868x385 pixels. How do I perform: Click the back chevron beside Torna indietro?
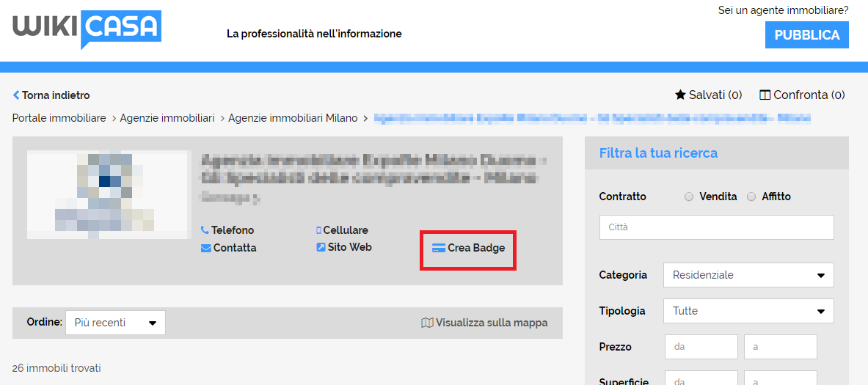[16, 95]
